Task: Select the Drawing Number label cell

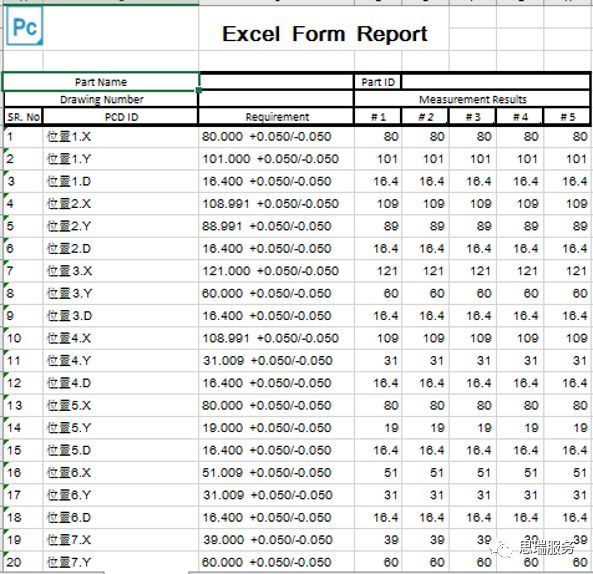Action: (101, 99)
